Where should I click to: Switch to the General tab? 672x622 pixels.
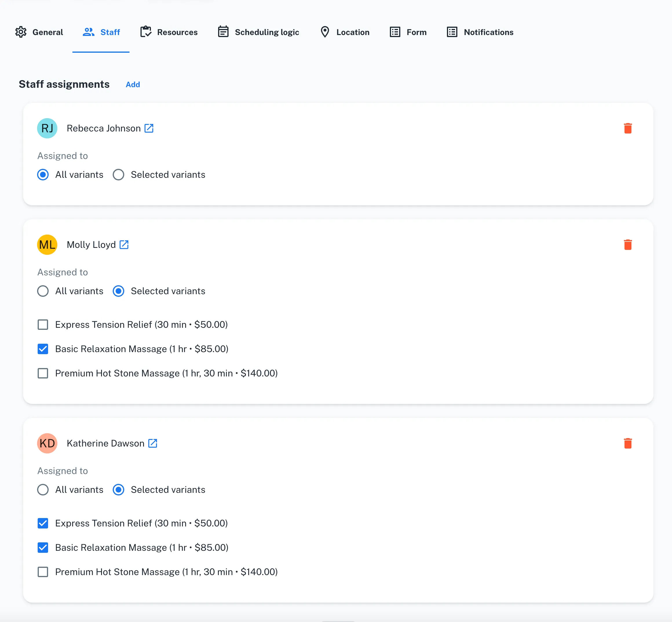(39, 32)
